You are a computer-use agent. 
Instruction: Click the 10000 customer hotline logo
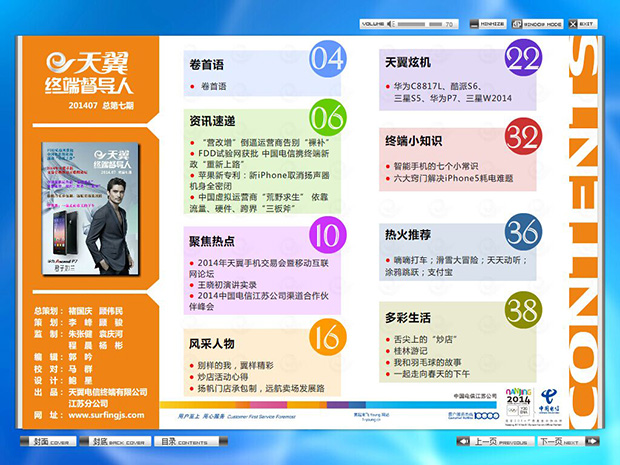tap(474, 415)
